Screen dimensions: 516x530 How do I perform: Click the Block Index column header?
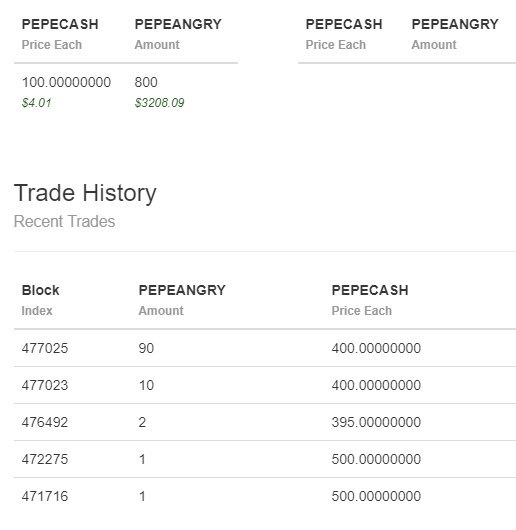pos(41,300)
